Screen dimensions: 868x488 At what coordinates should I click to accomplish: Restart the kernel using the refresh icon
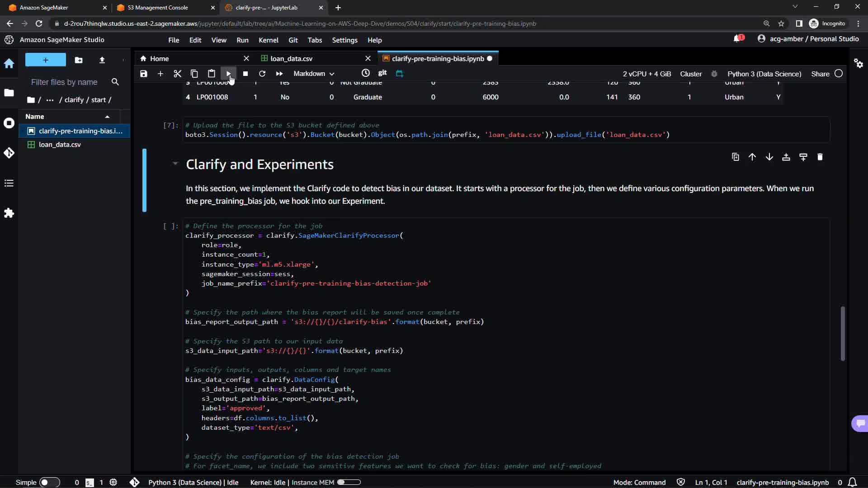point(262,74)
